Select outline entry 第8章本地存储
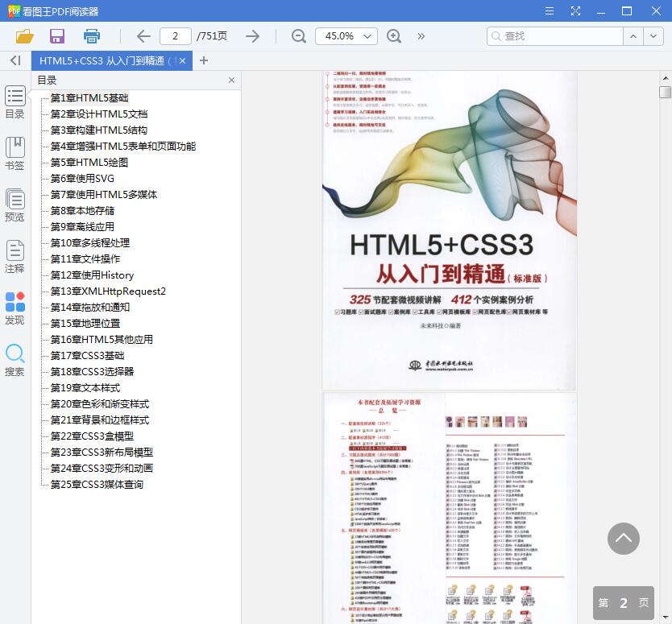This screenshot has width=672, height=624. tap(82, 211)
